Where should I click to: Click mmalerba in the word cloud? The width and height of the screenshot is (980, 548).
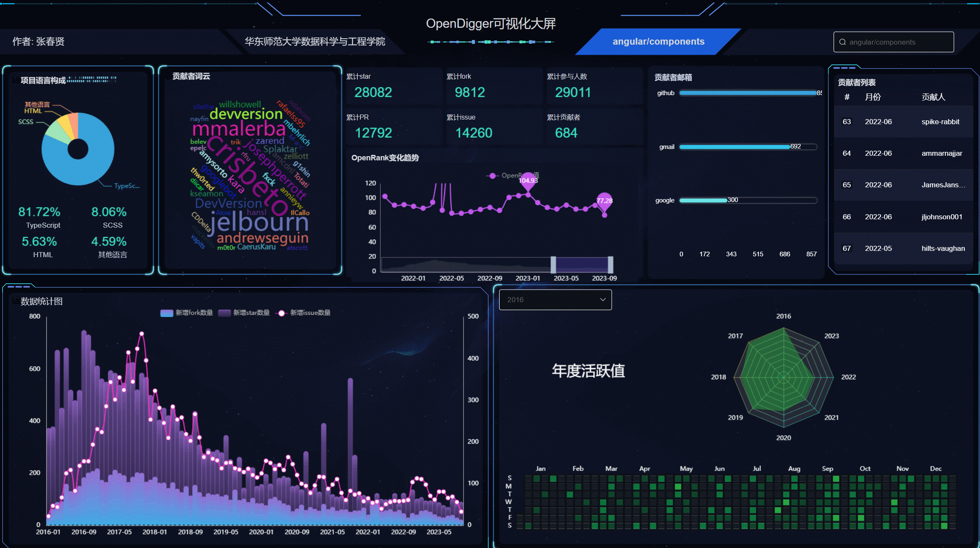coord(239,128)
